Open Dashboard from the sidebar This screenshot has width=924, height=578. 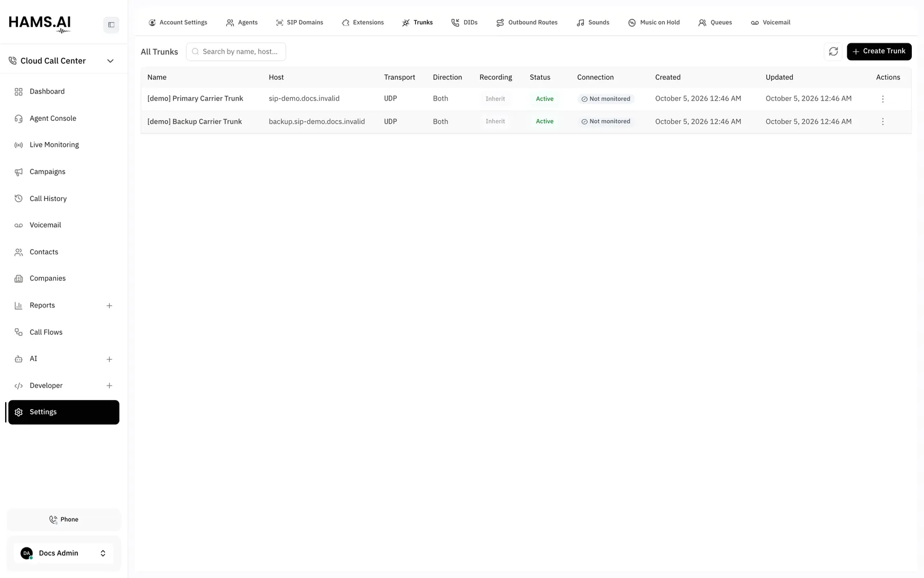(x=64, y=91)
